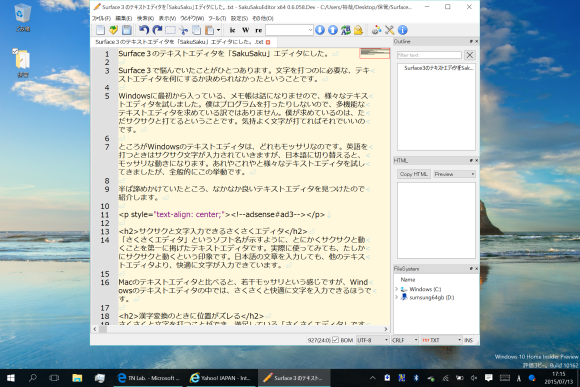This screenshot has height=387, width=580.
Task: Find next with the blue down arrow
Action: pyautogui.click(x=320, y=30)
